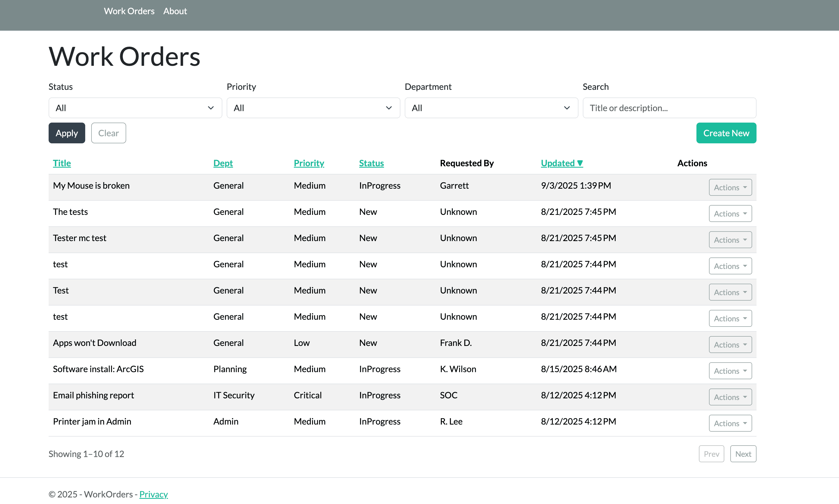Open Actions dropdown for 'Apps won't Download'

tap(730, 344)
